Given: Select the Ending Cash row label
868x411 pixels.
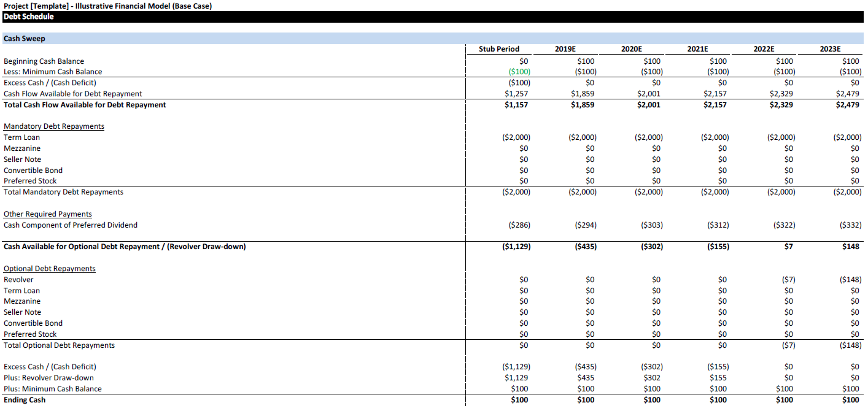Looking at the screenshot, I should coord(25,400).
